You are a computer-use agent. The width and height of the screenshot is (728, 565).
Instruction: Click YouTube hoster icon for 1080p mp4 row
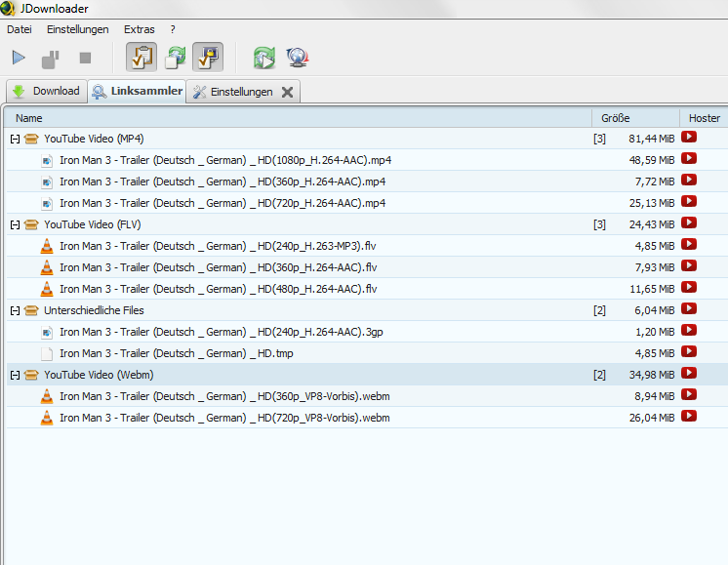(689, 159)
